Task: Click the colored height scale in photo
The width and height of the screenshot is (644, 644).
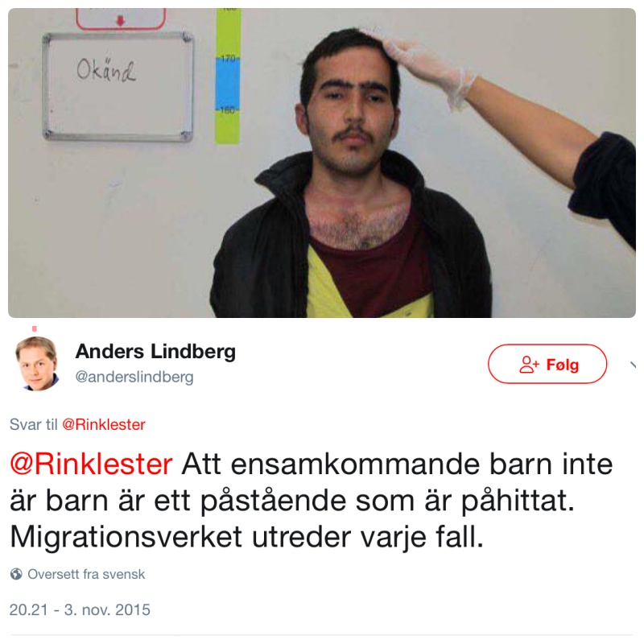Action: tap(228, 76)
